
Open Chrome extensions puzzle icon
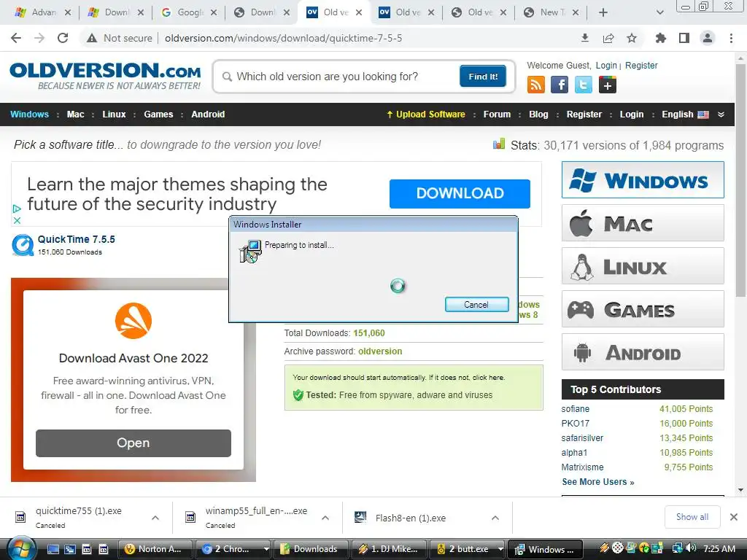661,38
